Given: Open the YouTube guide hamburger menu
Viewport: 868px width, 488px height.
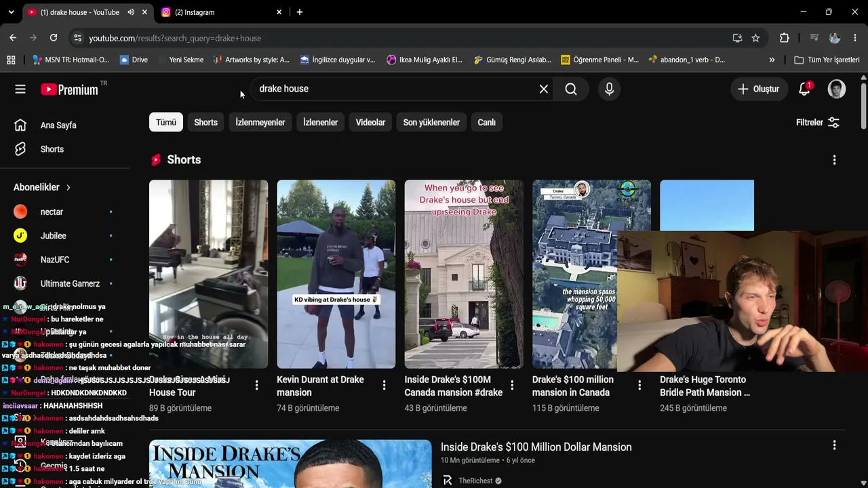Looking at the screenshot, I should pyautogui.click(x=20, y=89).
